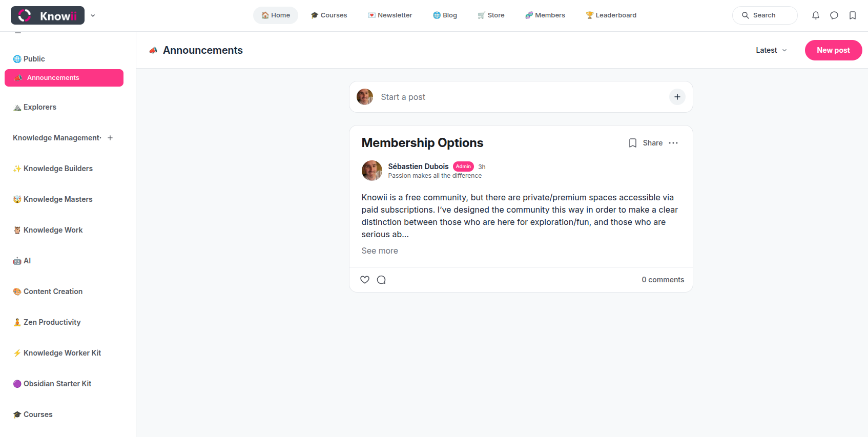Open the Explorers section in sidebar
The height and width of the screenshot is (437, 868).
(x=35, y=107)
